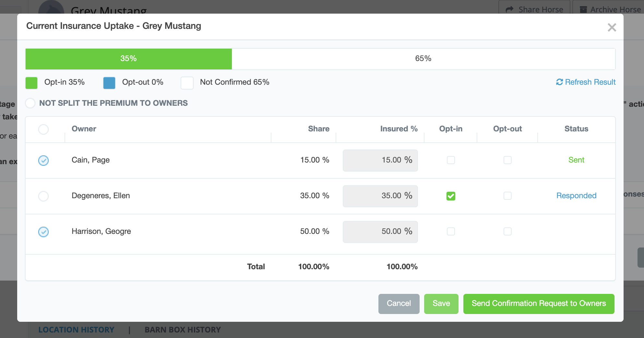
Task: Send Confirmation Request to Owners
Action: click(x=539, y=304)
